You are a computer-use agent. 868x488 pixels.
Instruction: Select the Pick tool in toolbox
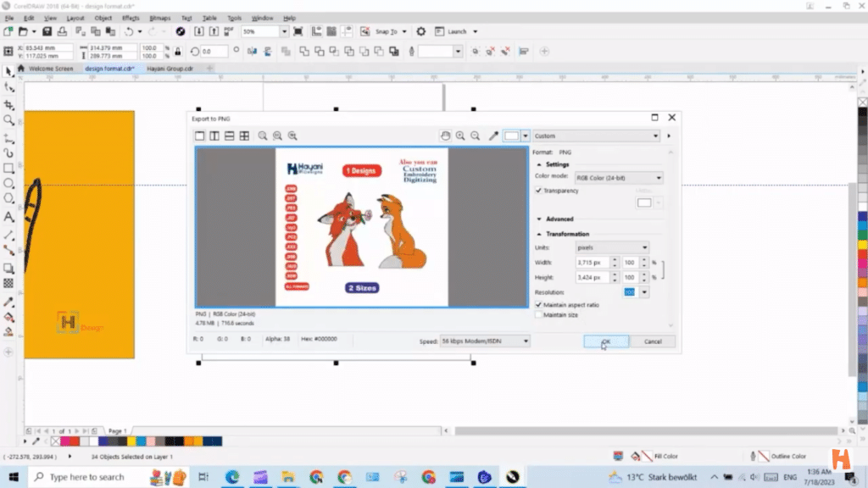(8, 71)
